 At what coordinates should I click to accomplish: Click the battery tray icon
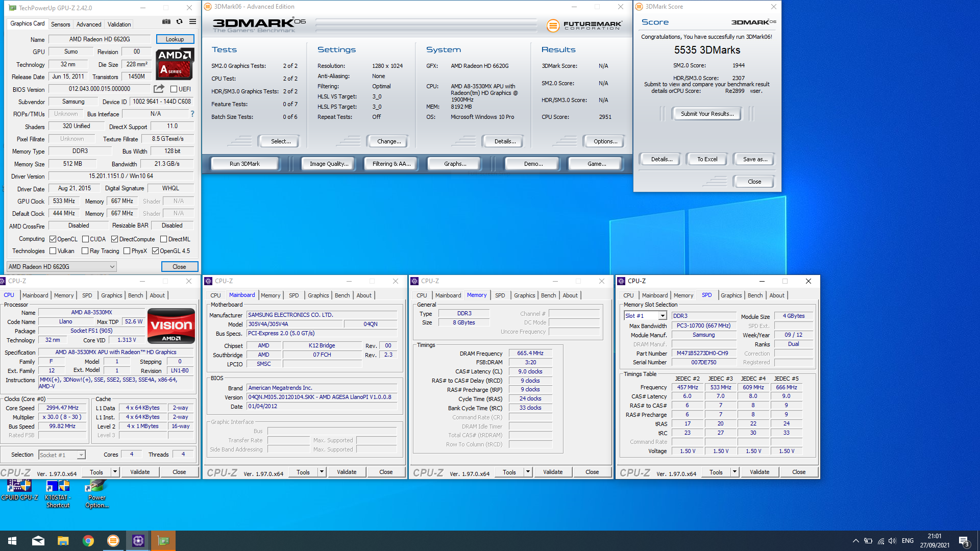868,541
